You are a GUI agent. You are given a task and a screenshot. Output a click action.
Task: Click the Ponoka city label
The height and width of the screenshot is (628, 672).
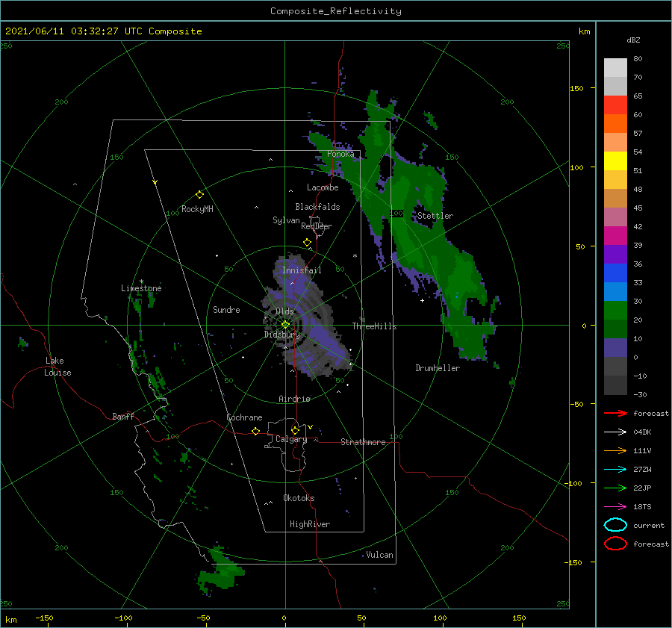click(x=340, y=154)
